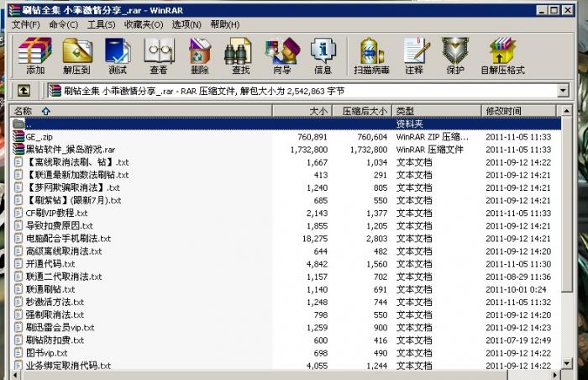The width and height of the screenshot is (588, 380).
Task: Sort by 压缩后大小 column header
Action: 362,111
